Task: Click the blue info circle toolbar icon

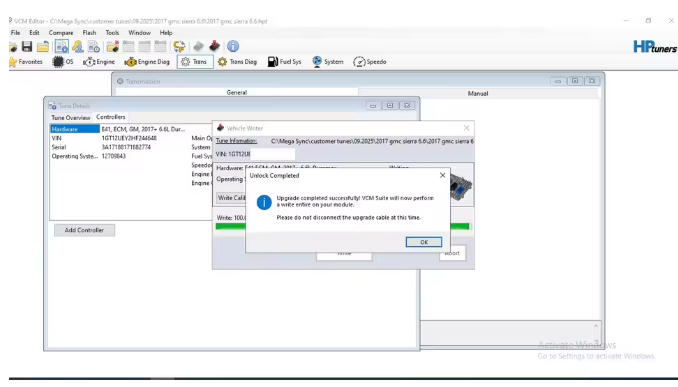Action: (x=233, y=46)
